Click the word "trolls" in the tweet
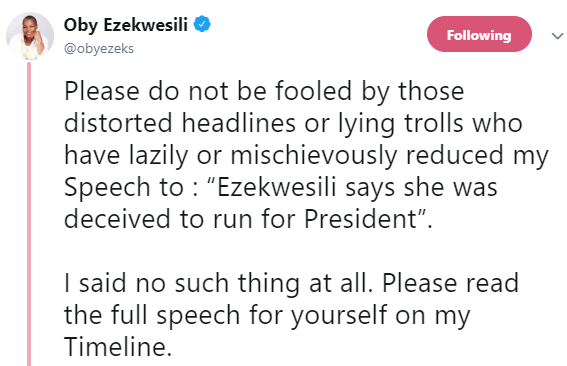The width and height of the screenshot is (567, 366). pos(434,123)
